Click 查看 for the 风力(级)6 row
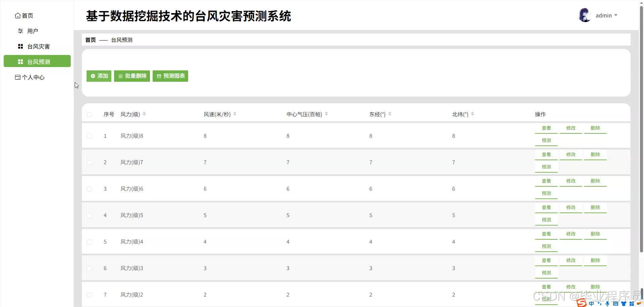This screenshot has height=307, width=644. tap(546, 181)
